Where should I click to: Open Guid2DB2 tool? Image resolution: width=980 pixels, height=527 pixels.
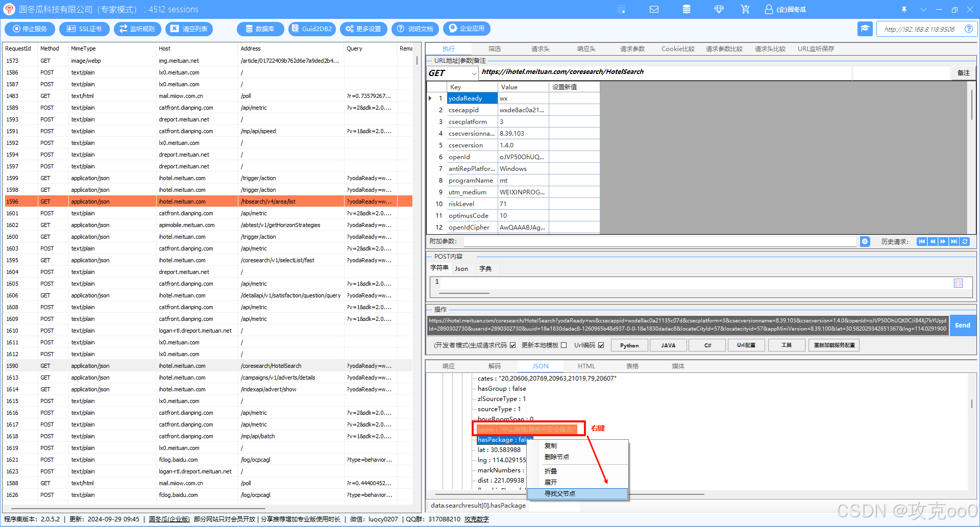[x=312, y=29]
